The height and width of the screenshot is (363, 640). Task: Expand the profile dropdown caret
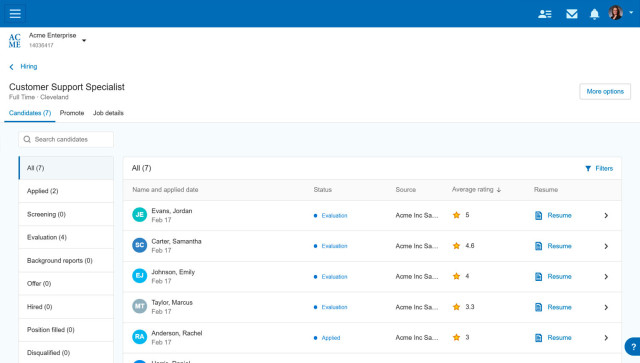pyautogui.click(x=631, y=13)
